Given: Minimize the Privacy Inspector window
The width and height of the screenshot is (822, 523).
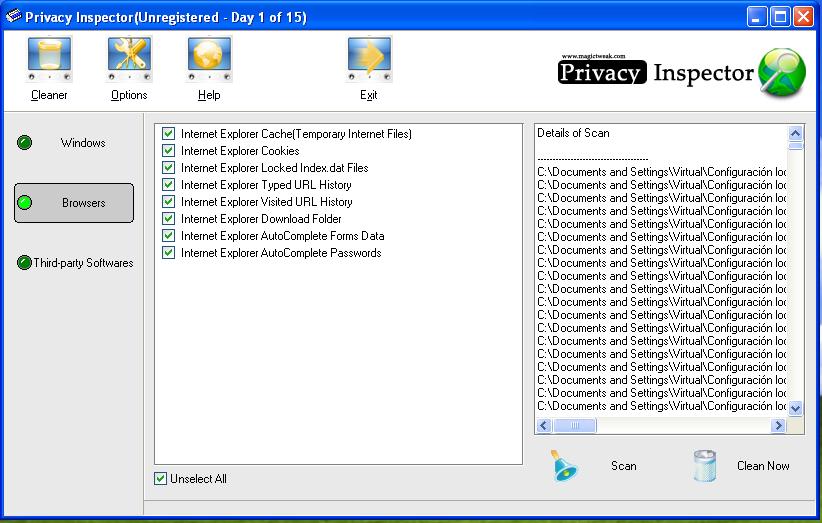Looking at the screenshot, I should [x=756, y=17].
